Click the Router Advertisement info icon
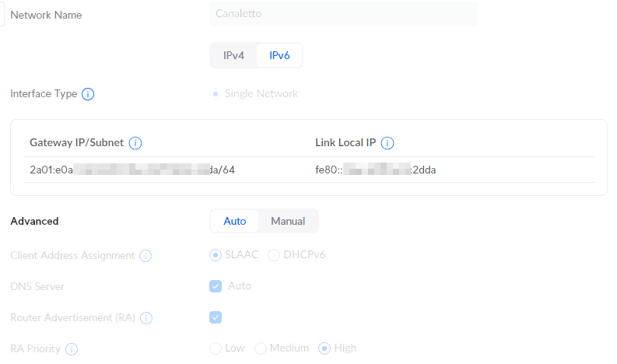Screen dimensions: 617x364 [146, 317]
